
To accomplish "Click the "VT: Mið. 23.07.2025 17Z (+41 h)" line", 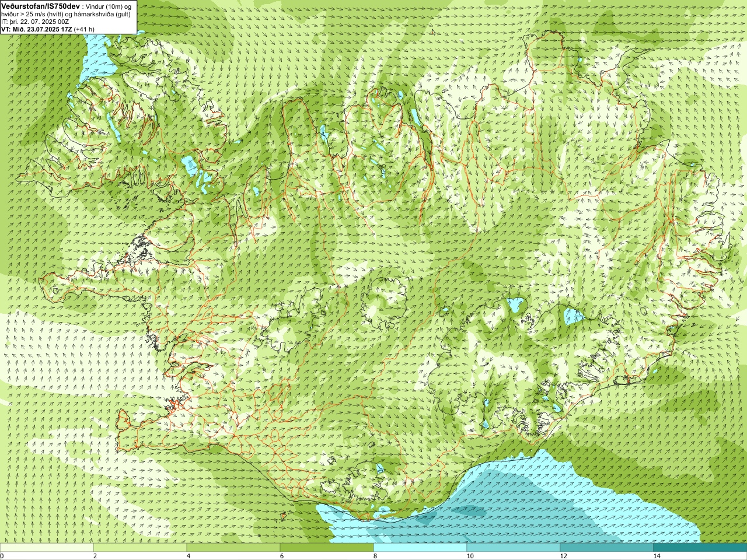I will (x=48, y=29).
